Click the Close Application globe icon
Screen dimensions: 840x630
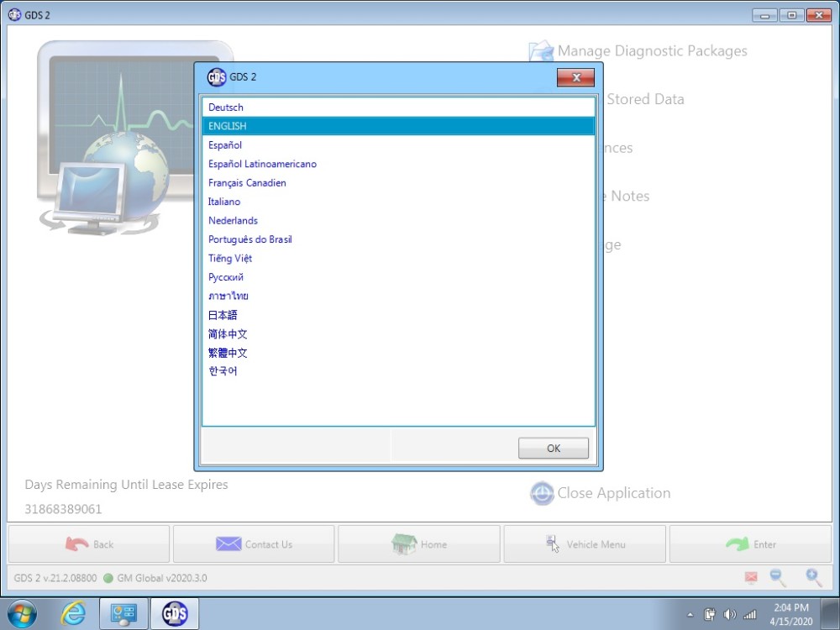click(542, 493)
